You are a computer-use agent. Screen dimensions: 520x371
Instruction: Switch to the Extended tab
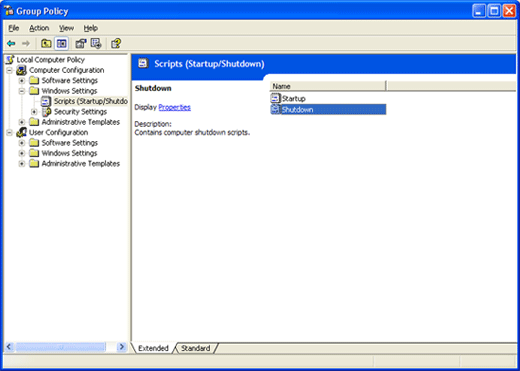pos(153,348)
